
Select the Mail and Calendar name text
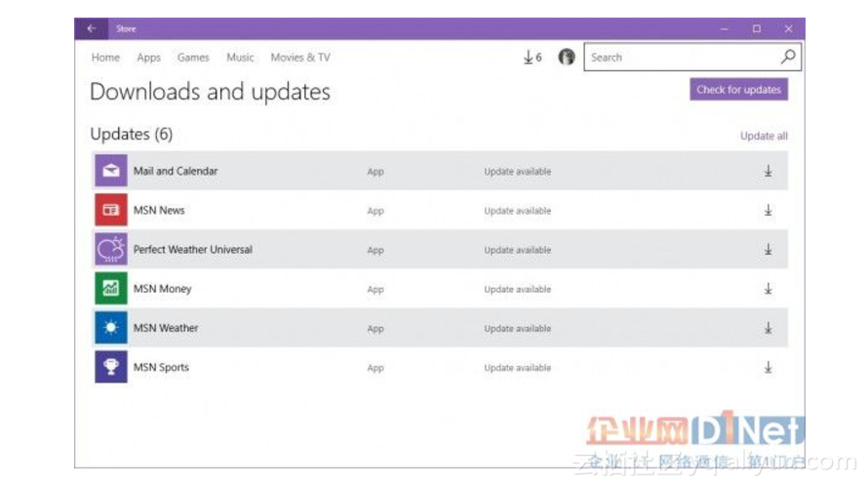click(176, 171)
